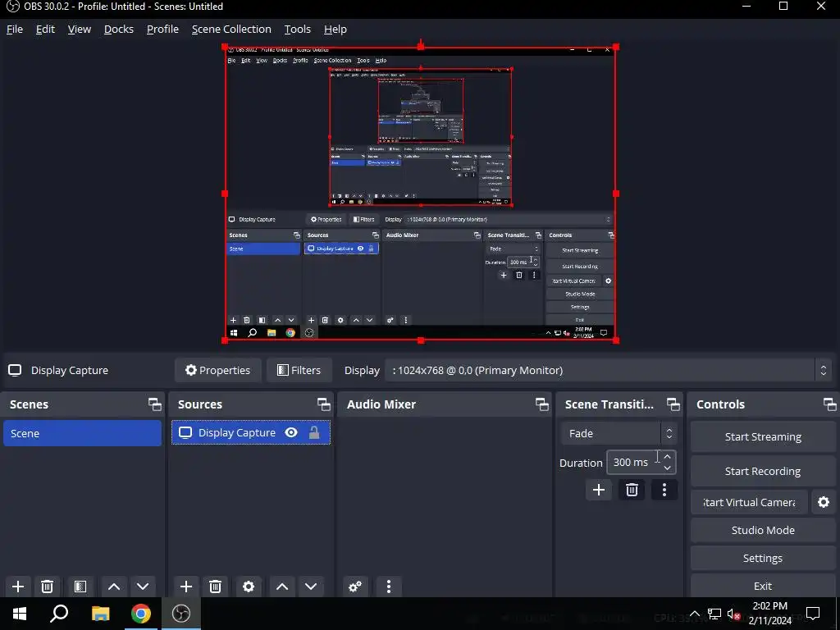Expand the Display monitor dropdown
Image resolution: width=840 pixels, height=630 pixels.
click(x=609, y=370)
